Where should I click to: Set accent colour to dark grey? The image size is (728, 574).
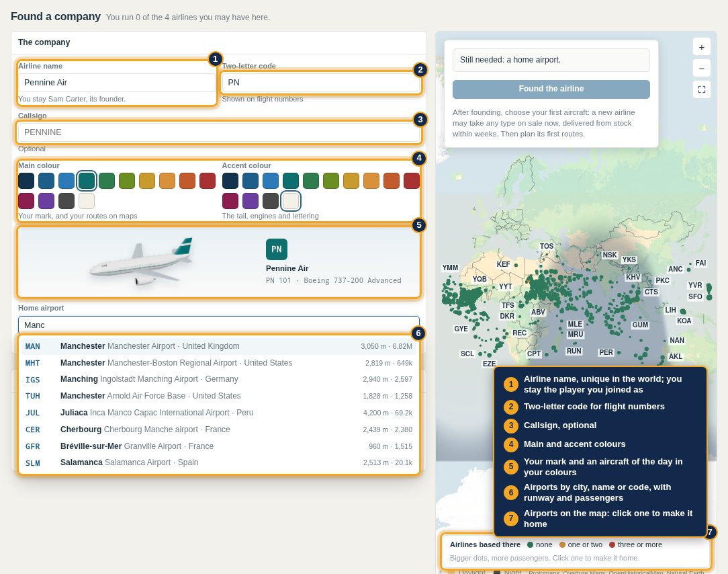[271, 201]
